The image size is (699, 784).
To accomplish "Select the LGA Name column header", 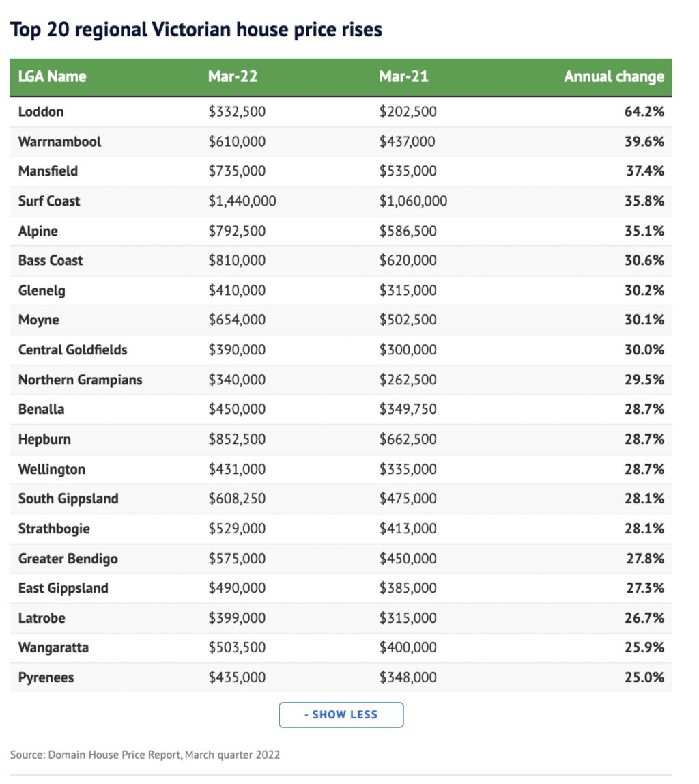I will coord(52,76).
